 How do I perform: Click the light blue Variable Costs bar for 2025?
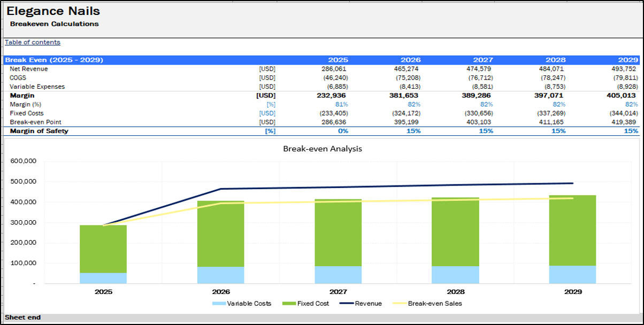pyautogui.click(x=103, y=278)
